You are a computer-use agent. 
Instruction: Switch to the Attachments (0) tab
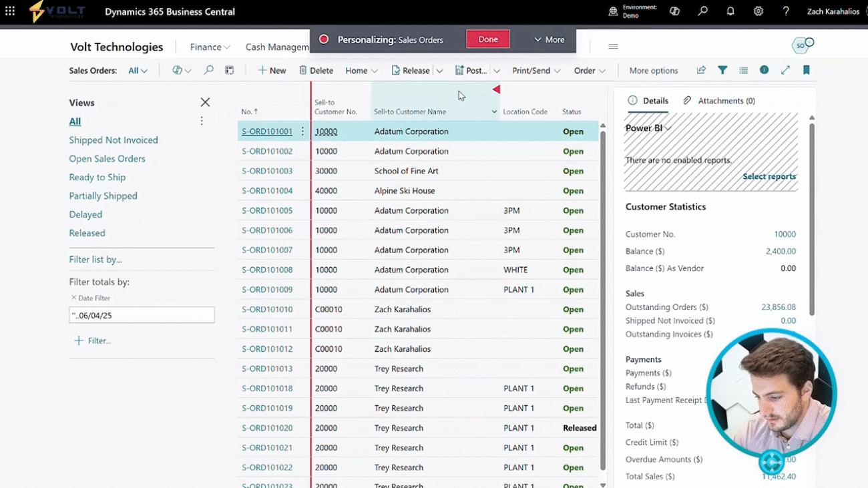click(x=719, y=101)
